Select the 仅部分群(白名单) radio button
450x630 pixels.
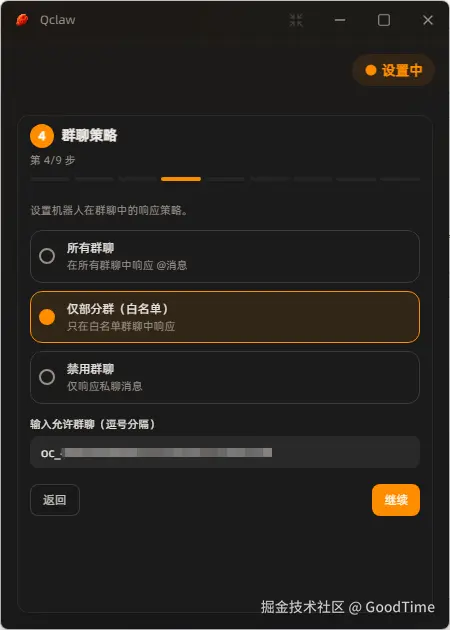[47, 317]
